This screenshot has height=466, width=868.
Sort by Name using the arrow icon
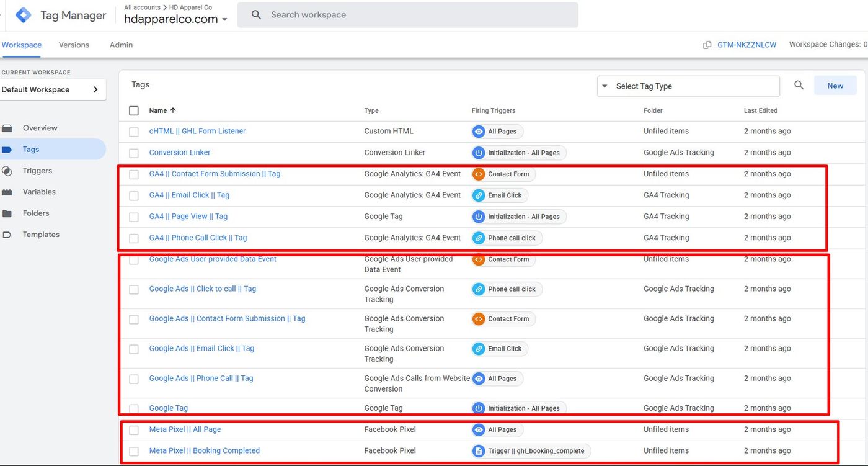(x=173, y=110)
